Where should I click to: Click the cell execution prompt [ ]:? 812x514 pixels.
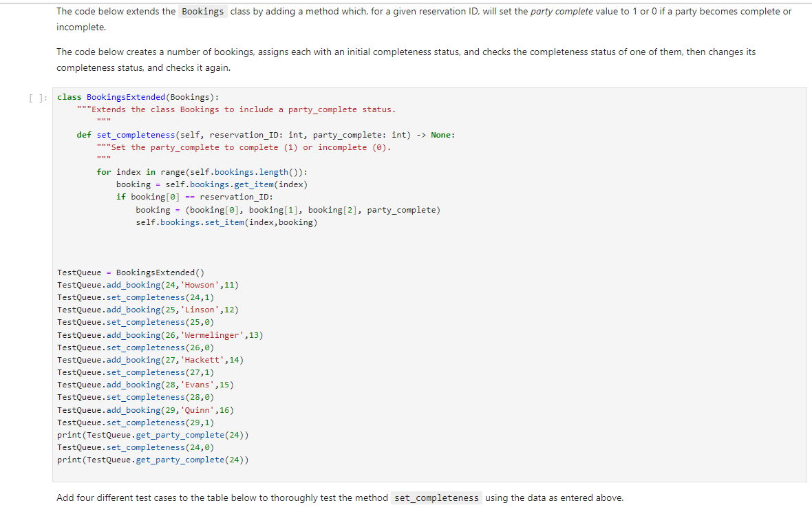tap(38, 97)
